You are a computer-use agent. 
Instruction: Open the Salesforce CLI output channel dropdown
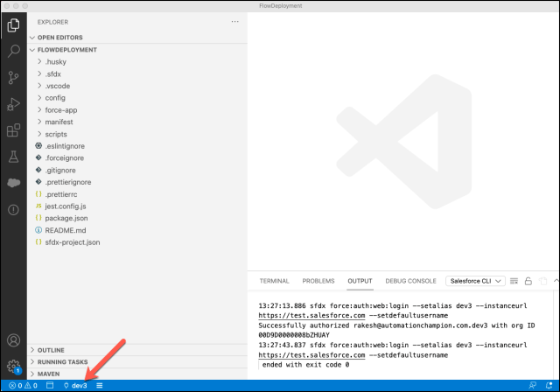475,281
